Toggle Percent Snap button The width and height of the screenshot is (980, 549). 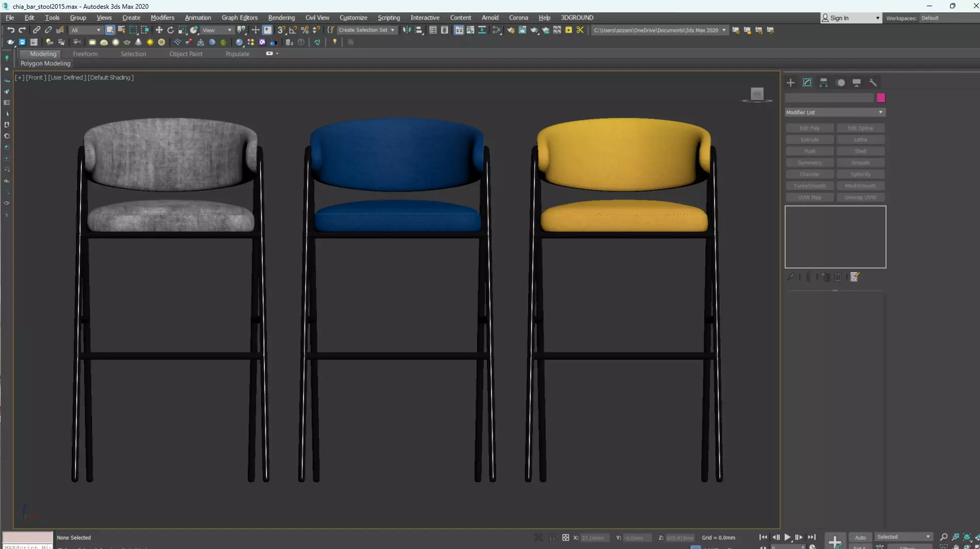(305, 30)
